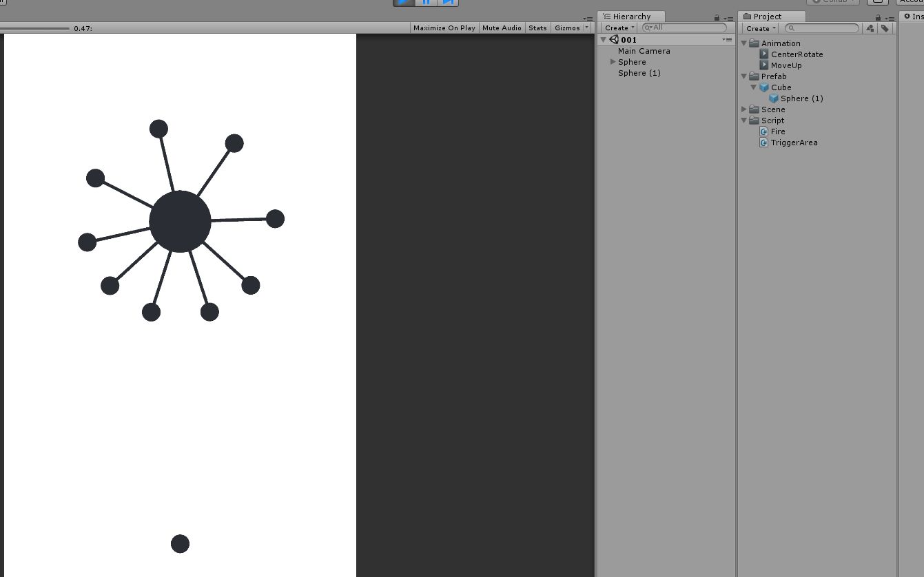
Task: Click the Step frame button
Action: 448,2
